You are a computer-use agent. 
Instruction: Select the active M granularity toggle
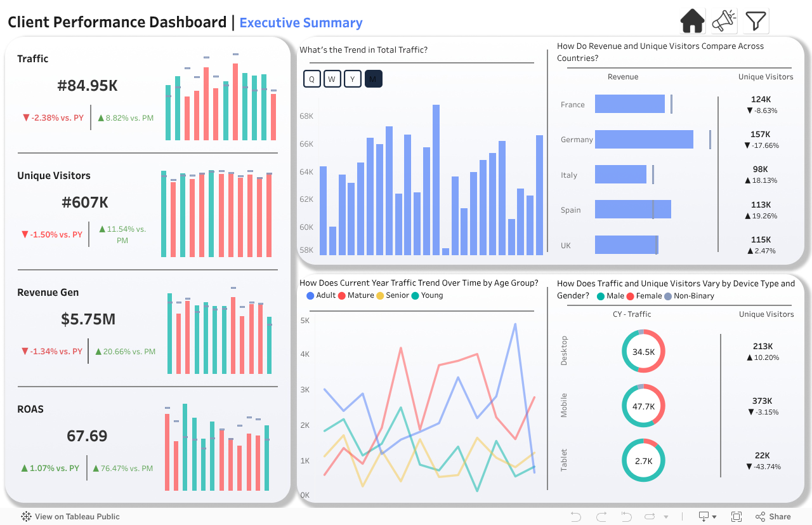click(x=373, y=79)
